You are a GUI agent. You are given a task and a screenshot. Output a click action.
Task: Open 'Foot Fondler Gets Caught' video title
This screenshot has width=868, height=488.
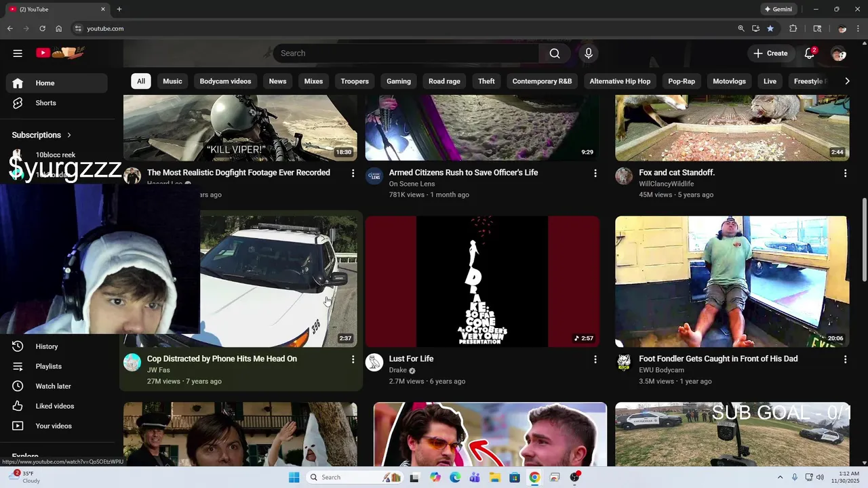pos(718,359)
